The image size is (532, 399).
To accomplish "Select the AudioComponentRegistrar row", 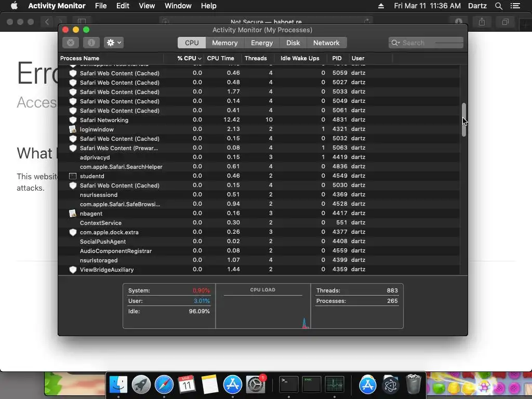I will [x=259, y=251].
